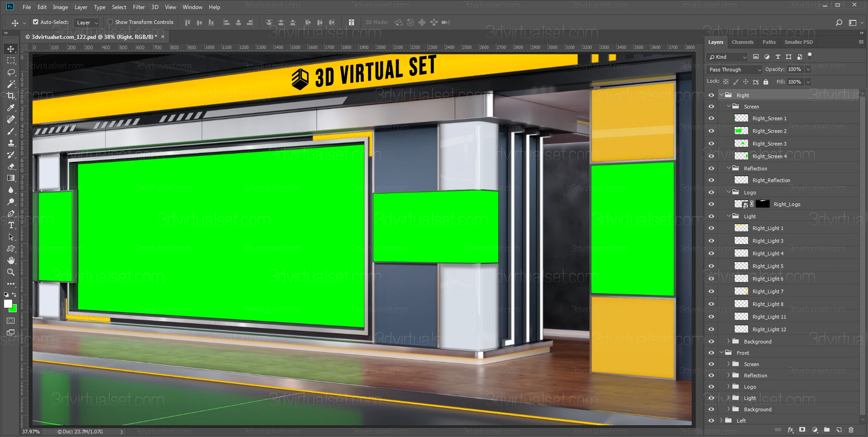
Task: Select the Healing Brush tool
Action: pos(11,119)
